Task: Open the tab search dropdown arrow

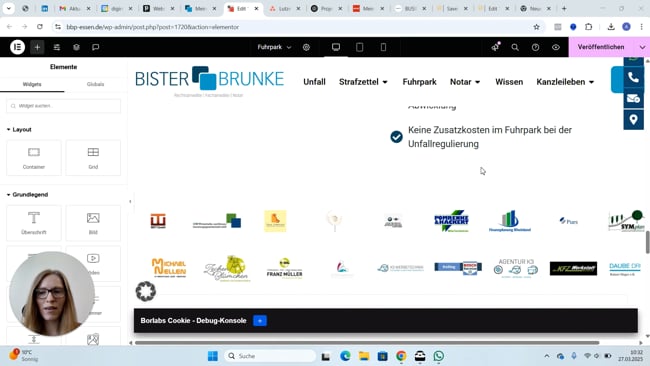Action: pos(8,8)
